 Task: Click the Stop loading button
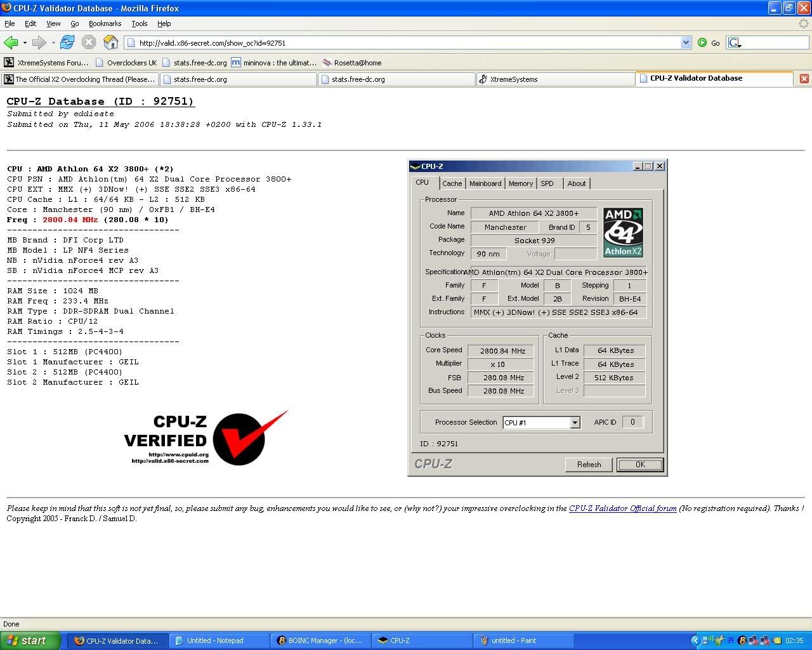tap(89, 43)
